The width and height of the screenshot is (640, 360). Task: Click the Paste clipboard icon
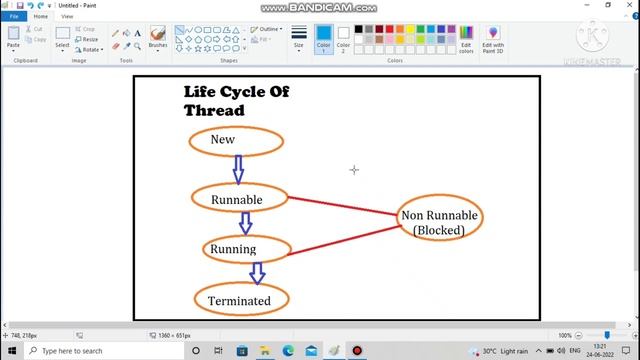(13, 33)
